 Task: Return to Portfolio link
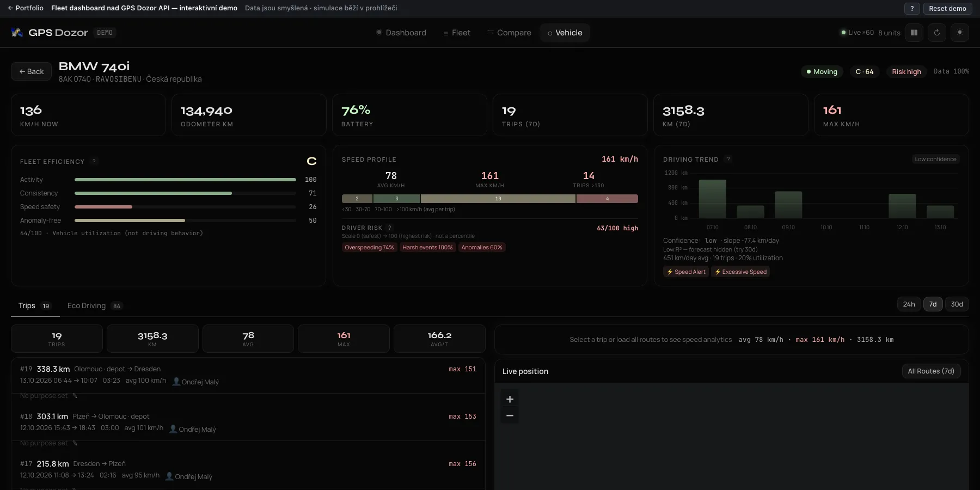(26, 8)
